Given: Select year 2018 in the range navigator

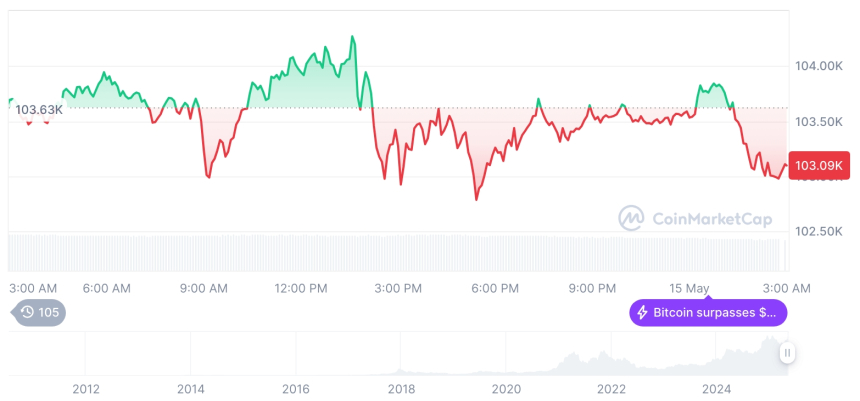Looking at the screenshot, I should tap(401, 388).
